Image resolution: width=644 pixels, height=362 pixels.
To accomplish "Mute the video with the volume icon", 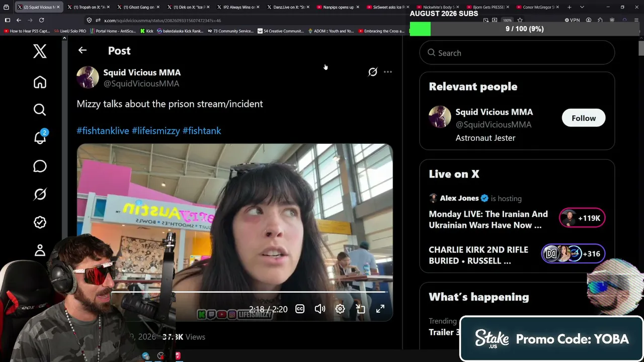I will click(x=320, y=309).
